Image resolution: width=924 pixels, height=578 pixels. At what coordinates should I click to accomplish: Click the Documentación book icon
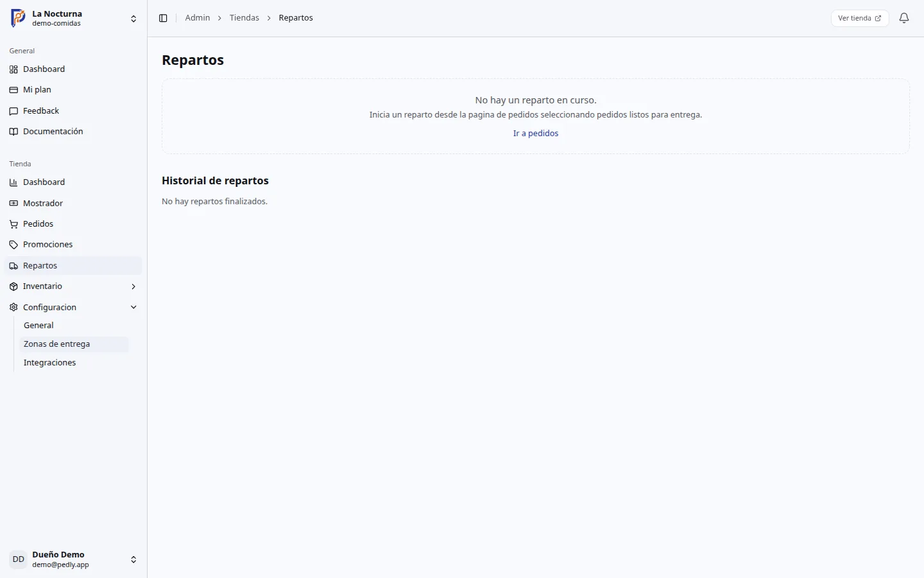pos(13,132)
